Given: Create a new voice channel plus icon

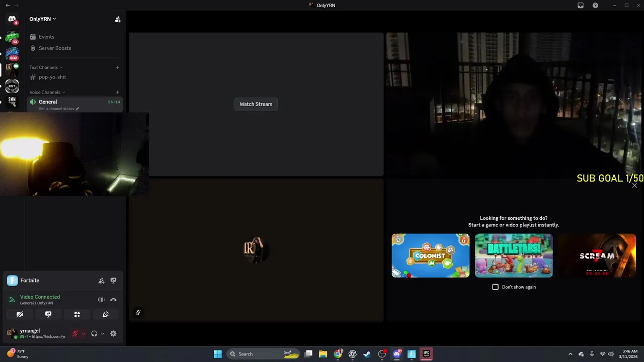Looking at the screenshot, I should (117, 93).
